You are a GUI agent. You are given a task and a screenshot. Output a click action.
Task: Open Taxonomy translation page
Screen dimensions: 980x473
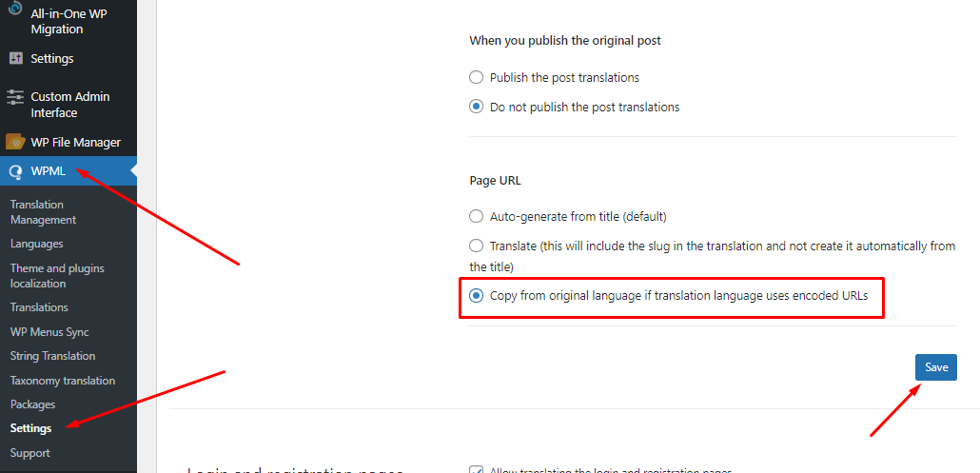(63, 381)
